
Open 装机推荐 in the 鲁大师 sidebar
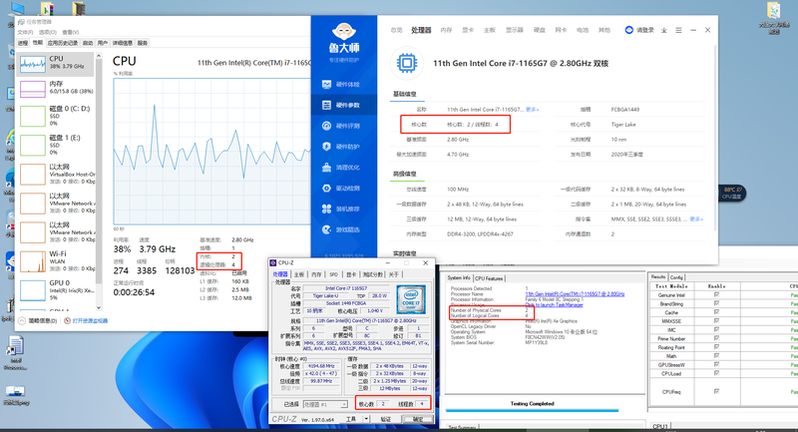pyautogui.click(x=344, y=209)
